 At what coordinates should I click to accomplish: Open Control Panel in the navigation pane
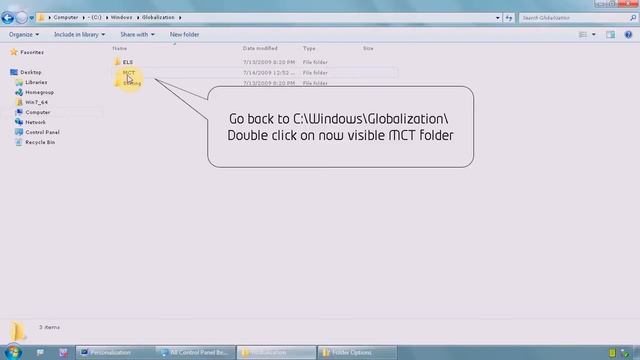[x=42, y=132]
